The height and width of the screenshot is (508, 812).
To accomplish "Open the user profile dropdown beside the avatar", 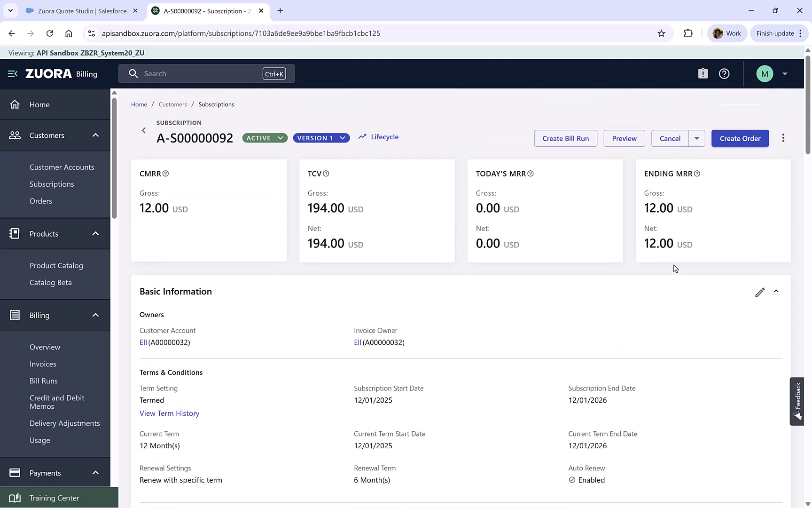I will [x=784, y=73].
